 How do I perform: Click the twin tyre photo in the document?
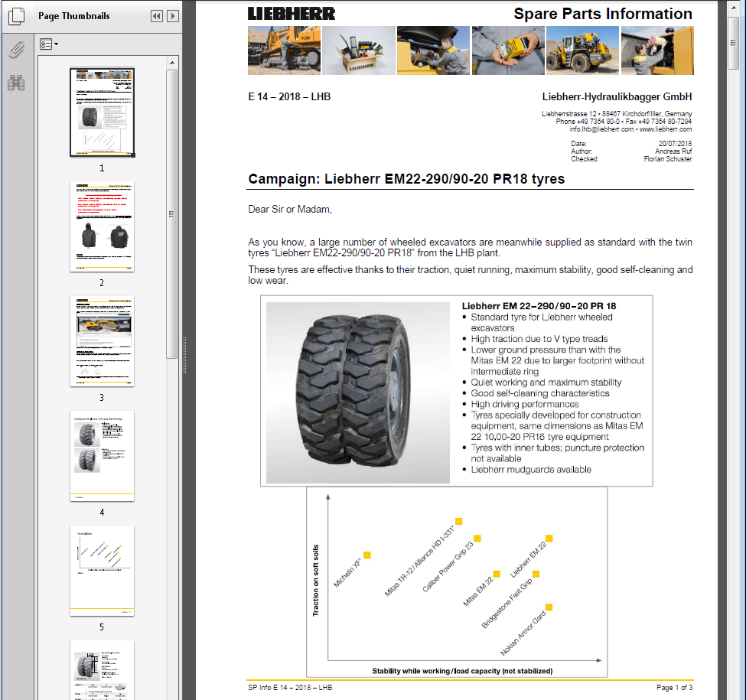tap(358, 390)
